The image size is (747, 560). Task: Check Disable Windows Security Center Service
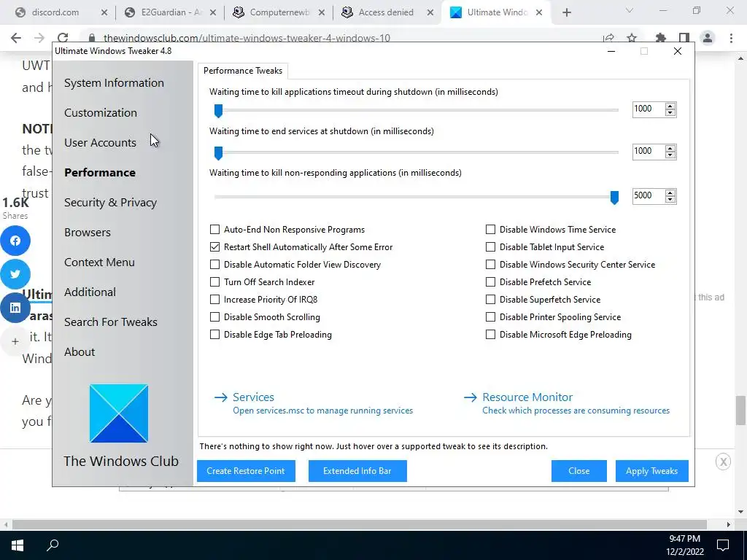point(490,264)
